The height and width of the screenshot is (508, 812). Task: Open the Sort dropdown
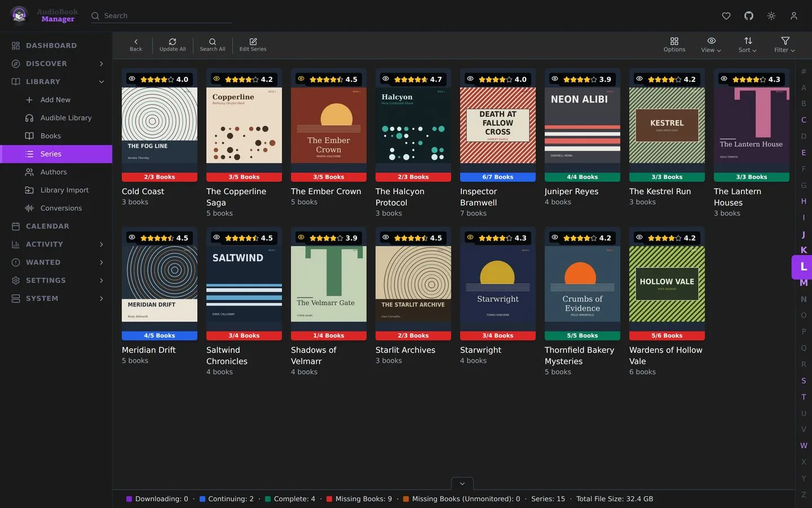(748, 45)
